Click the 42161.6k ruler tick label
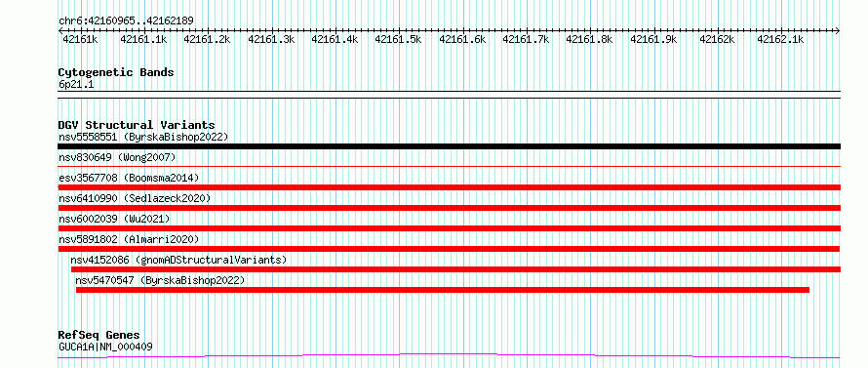Viewport: 868px width, 368px height. pyautogui.click(x=463, y=39)
